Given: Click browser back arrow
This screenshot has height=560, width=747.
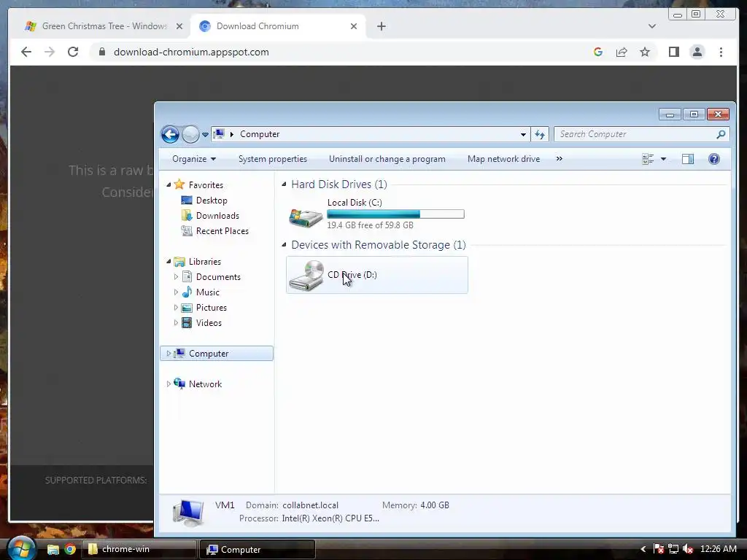Looking at the screenshot, I should click(26, 52).
